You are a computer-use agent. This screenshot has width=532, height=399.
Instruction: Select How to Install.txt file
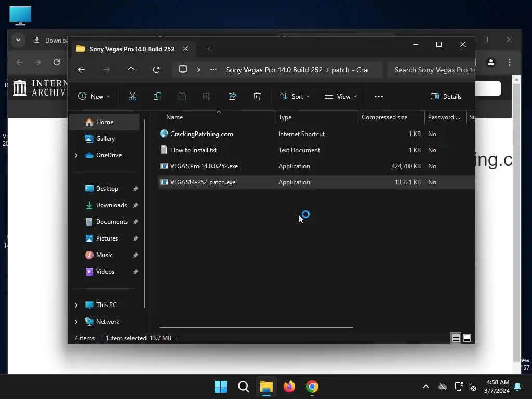pos(316,150)
